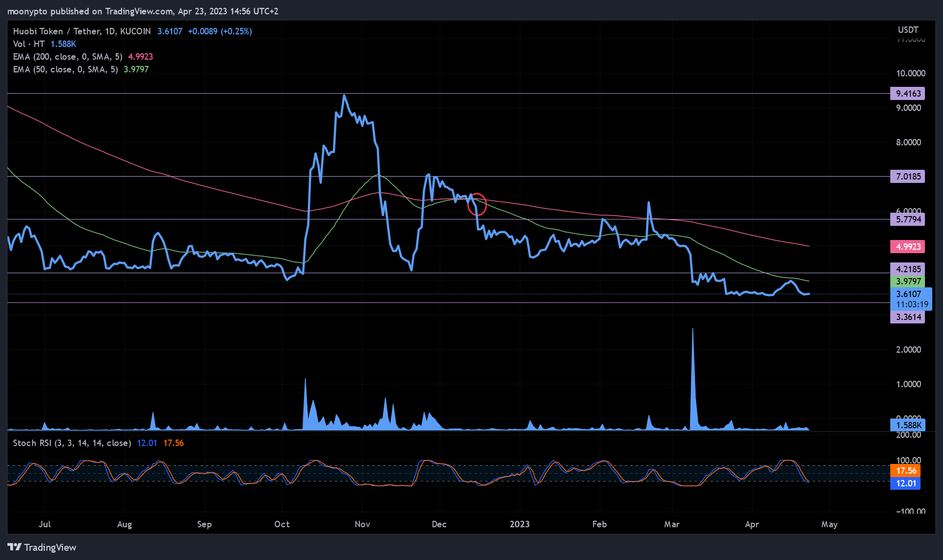Click the 3.3614 horizontal line price label

pyautogui.click(x=908, y=317)
